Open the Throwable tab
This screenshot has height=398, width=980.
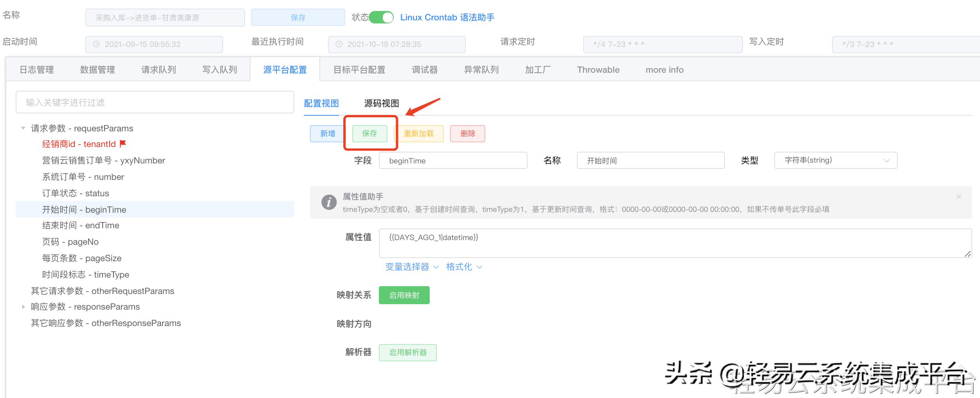coord(598,70)
